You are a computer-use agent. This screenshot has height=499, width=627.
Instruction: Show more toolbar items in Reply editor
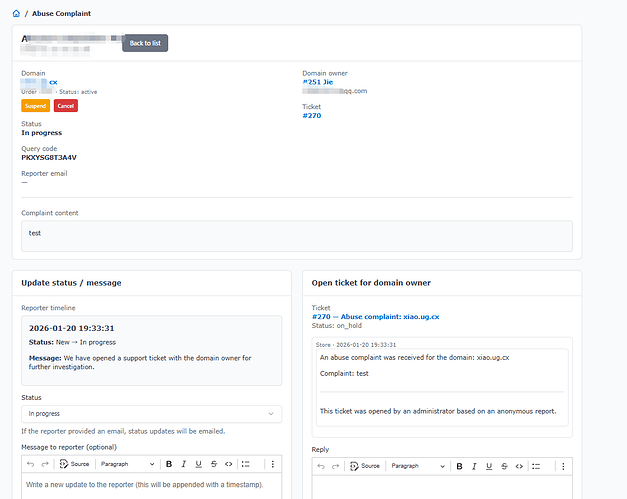[563, 466]
